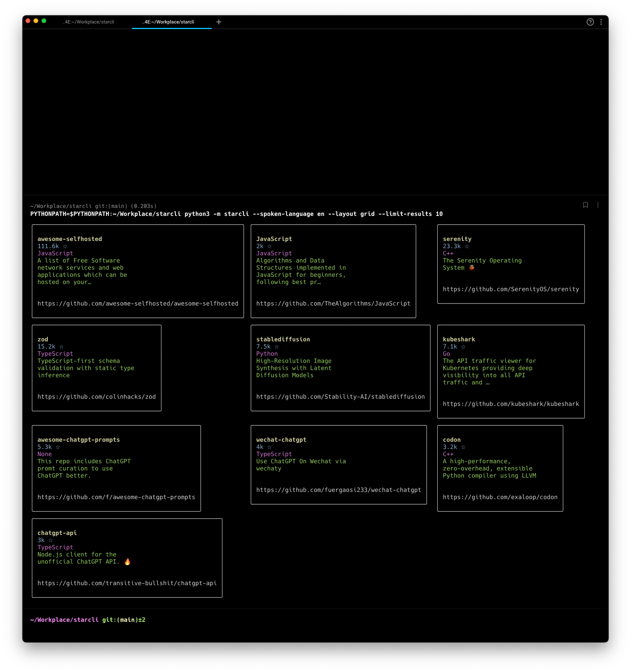The image size is (631, 672).
Task: Open the window's vertical dots menu
Action: click(x=601, y=22)
